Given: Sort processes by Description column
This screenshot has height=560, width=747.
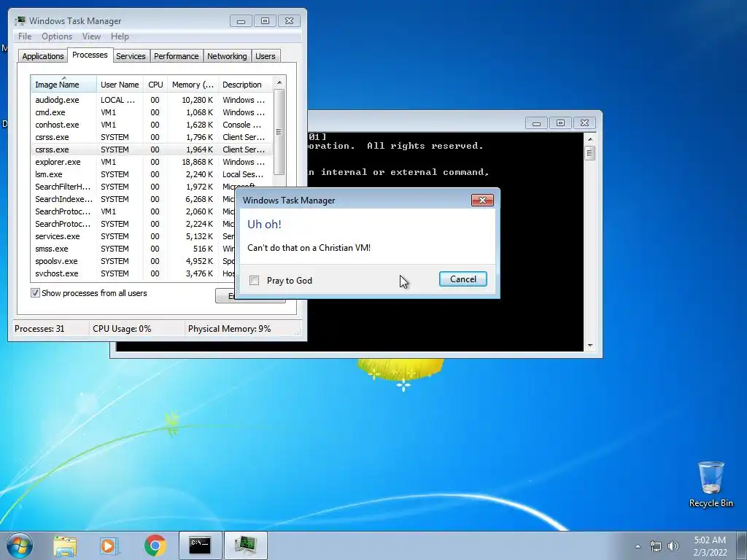Looking at the screenshot, I should click(245, 85).
